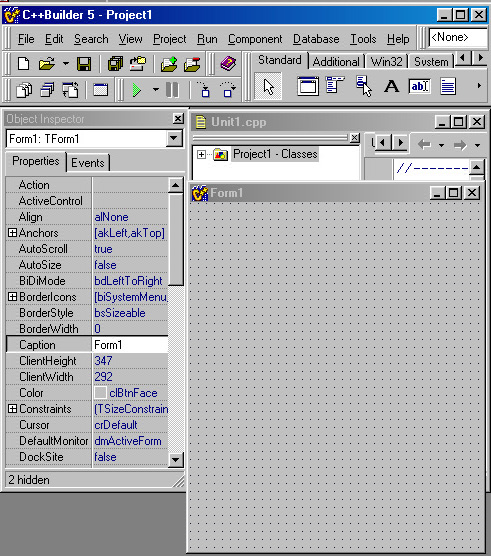Open the <None> desktop combo box
The height and width of the screenshot is (556, 491).
pos(458,37)
